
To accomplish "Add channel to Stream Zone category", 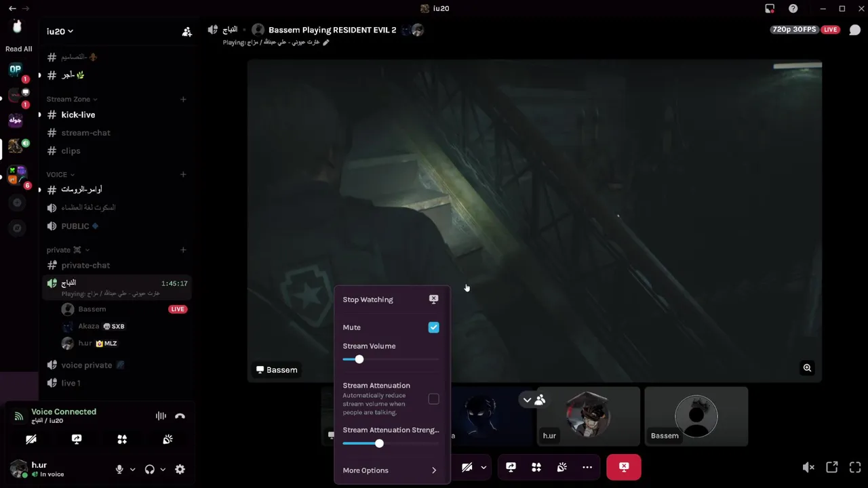I will tap(183, 99).
